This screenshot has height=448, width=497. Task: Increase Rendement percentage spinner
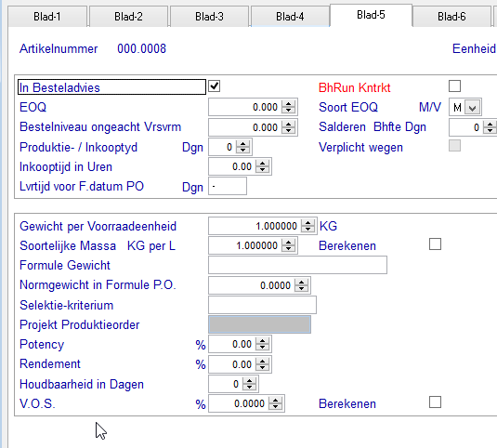click(x=262, y=361)
